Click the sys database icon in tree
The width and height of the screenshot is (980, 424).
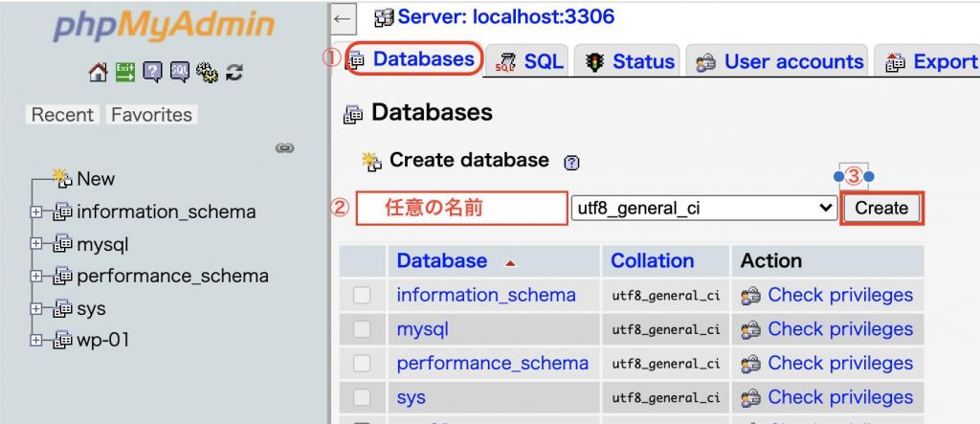(x=62, y=308)
